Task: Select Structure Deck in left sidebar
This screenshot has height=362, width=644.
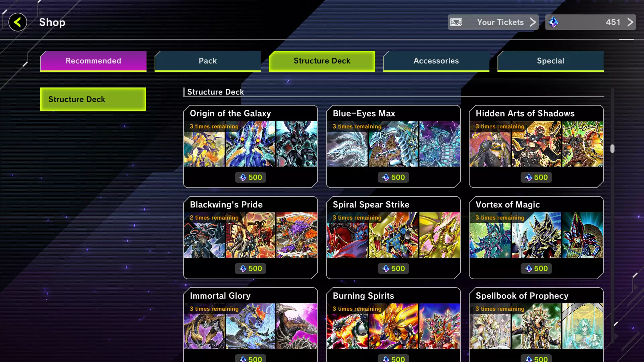Action: 93,99
